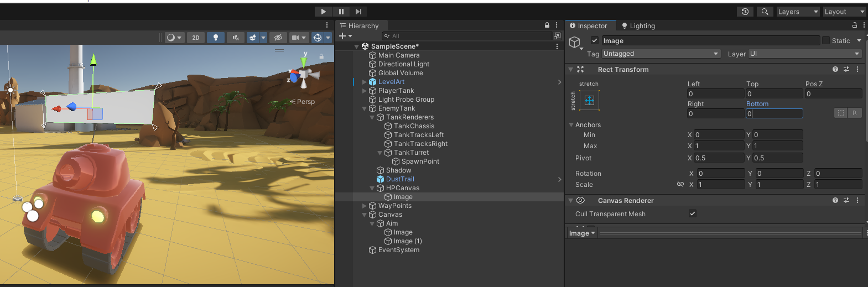Open the Static flags dropdown arrow
The width and height of the screenshot is (868, 287).
859,40
